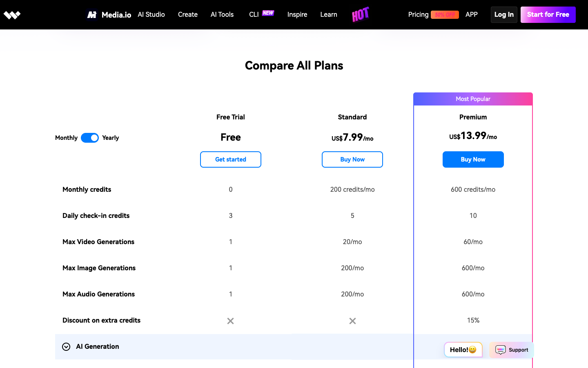Click the Hello chat bubble
This screenshot has height=368, width=588.
click(x=463, y=350)
